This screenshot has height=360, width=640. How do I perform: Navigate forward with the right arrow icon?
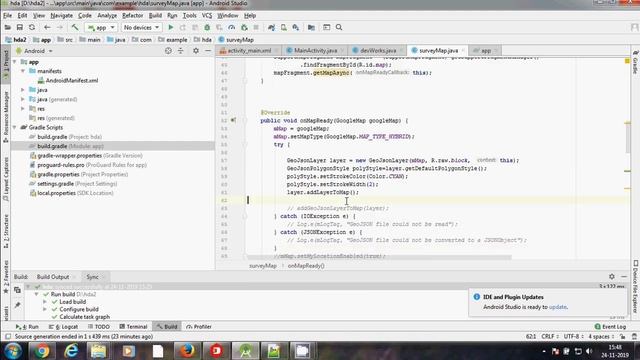(x=60, y=27)
